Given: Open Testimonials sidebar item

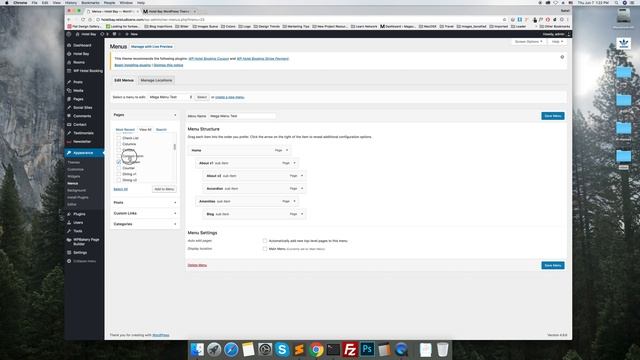Looking at the screenshot, I should (x=83, y=133).
